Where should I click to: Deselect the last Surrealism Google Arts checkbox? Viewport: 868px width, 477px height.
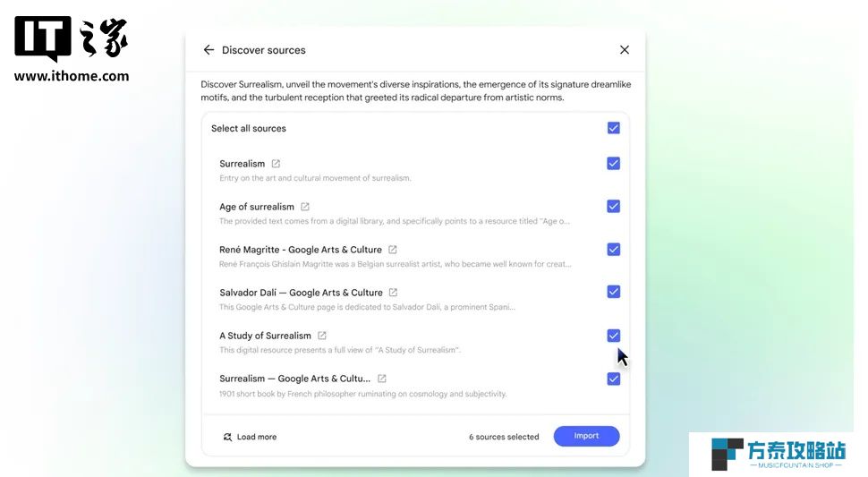(x=613, y=379)
